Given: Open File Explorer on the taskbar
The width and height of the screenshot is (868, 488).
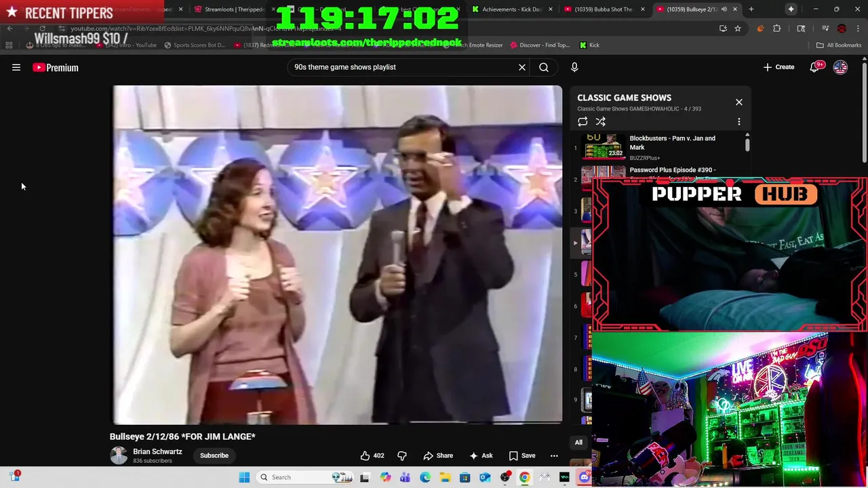Looking at the screenshot, I should pyautogui.click(x=445, y=477).
